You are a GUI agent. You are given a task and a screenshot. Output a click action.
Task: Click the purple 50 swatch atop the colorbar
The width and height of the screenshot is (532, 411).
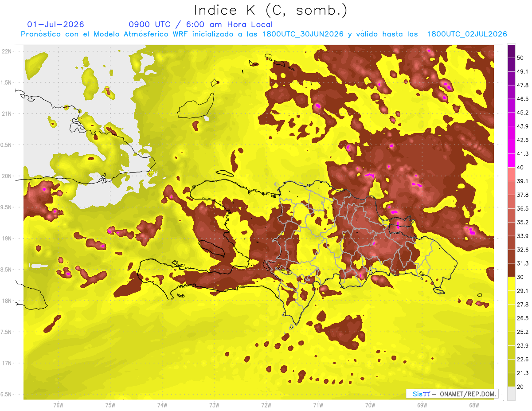pyautogui.click(x=511, y=51)
